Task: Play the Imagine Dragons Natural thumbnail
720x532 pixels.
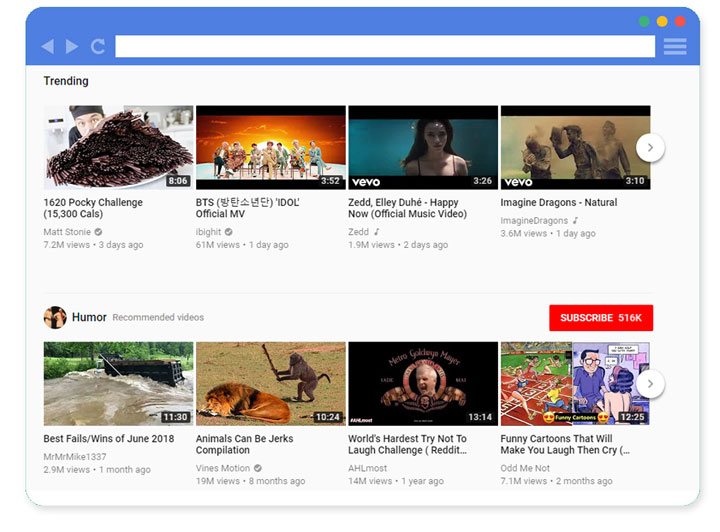Action: point(575,147)
